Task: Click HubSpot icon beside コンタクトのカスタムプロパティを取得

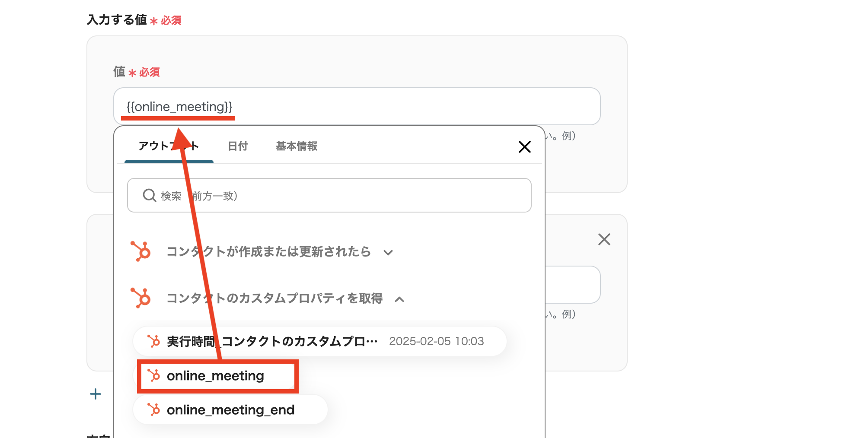Action: 140,298
